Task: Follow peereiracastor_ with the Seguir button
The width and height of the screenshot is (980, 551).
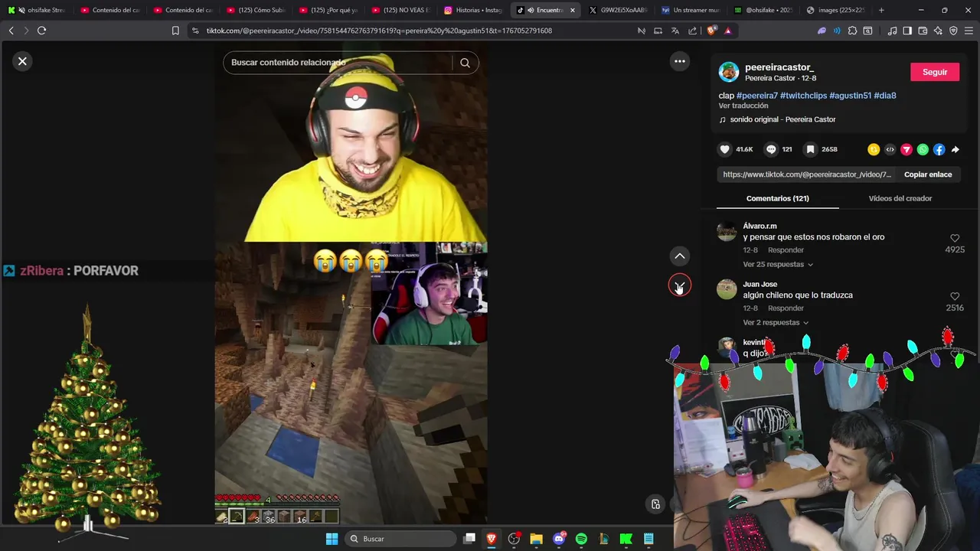Action: click(x=934, y=72)
